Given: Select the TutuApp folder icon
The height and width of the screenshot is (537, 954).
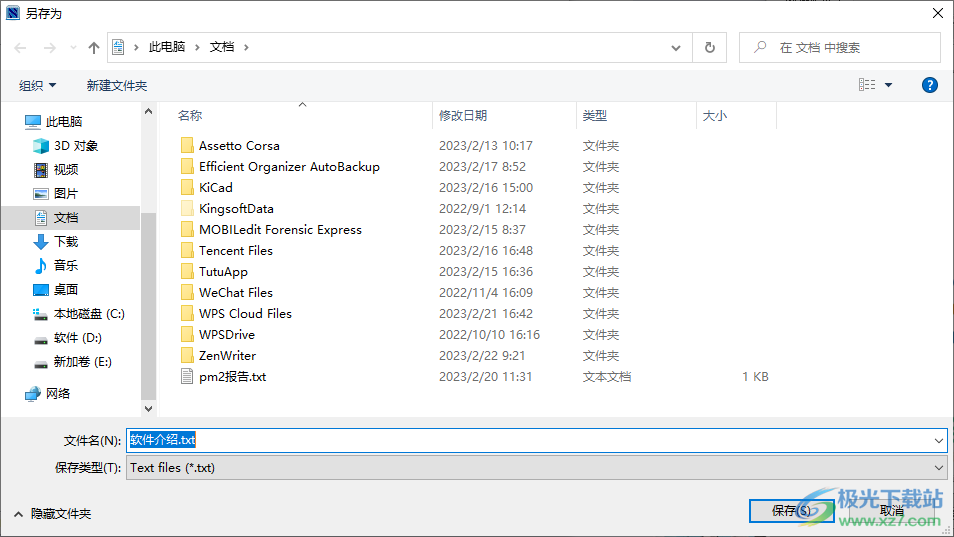Looking at the screenshot, I should (187, 271).
